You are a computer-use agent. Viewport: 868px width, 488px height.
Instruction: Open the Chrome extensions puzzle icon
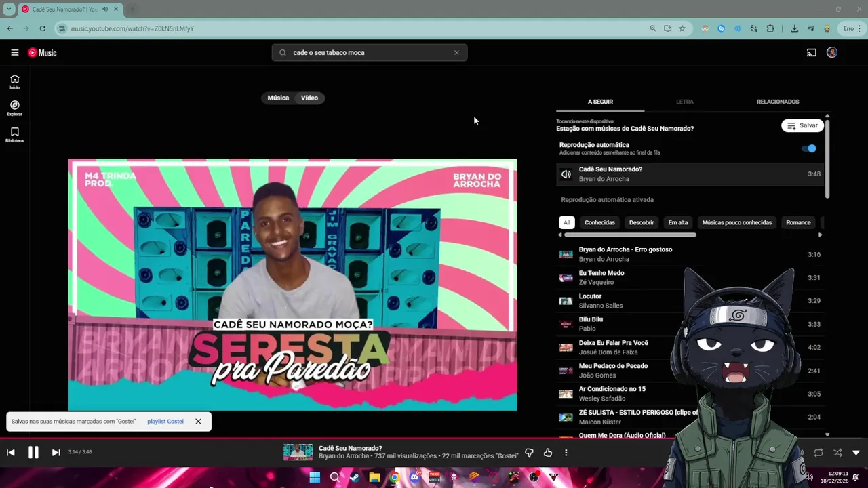coord(770,28)
